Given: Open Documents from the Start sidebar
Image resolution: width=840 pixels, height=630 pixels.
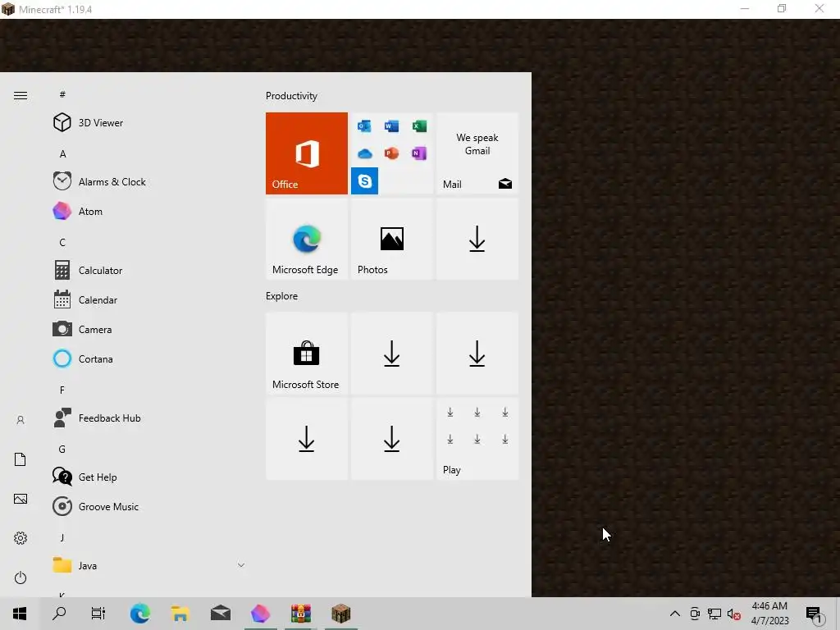Looking at the screenshot, I should click(21, 459).
